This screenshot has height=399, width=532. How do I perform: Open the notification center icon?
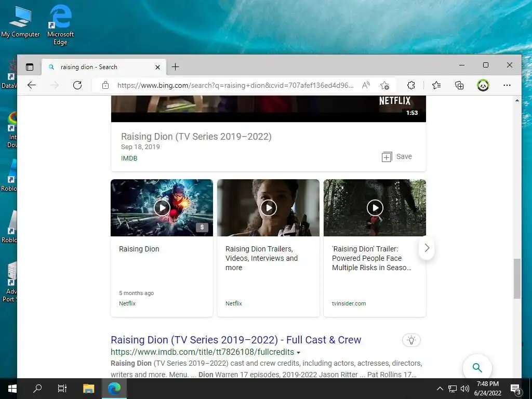click(x=515, y=389)
